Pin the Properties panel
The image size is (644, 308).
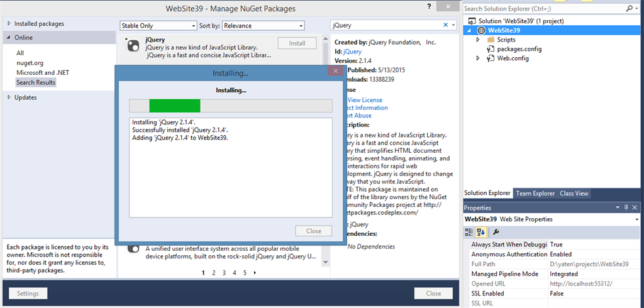click(626, 208)
